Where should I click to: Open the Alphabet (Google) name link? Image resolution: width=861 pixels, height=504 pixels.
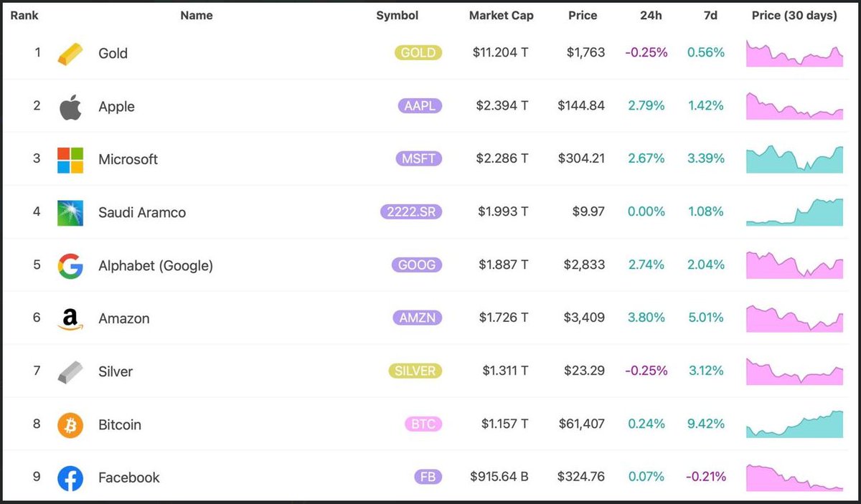[156, 265]
